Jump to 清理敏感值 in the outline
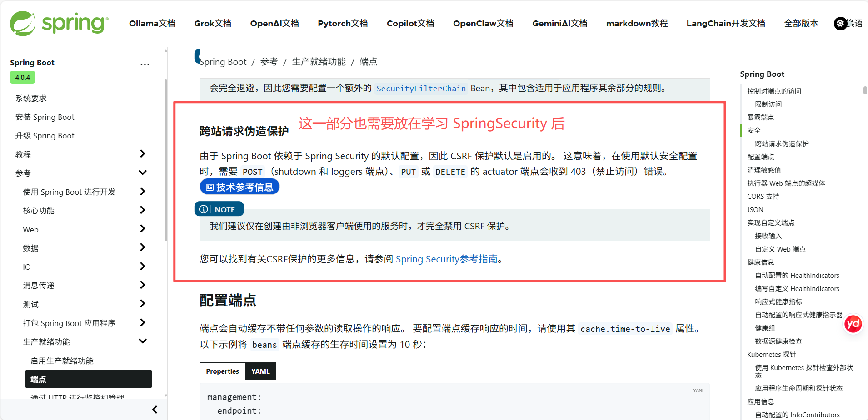The image size is (868, 420). pyautogui.click(x=764, y=170)
